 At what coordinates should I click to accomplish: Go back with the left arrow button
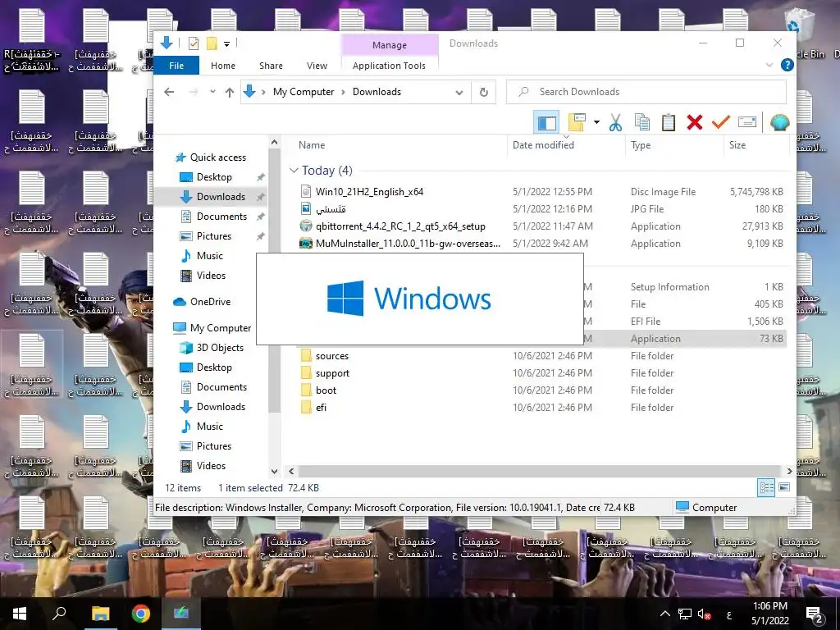pyautogui.click(x=169, y=92)
